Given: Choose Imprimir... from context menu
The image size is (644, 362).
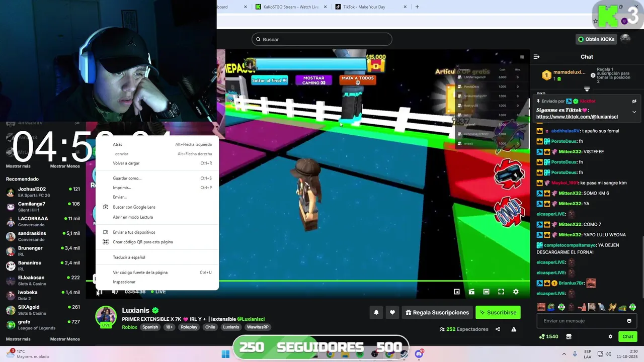Looking at the screenshot, I should 157,188.
